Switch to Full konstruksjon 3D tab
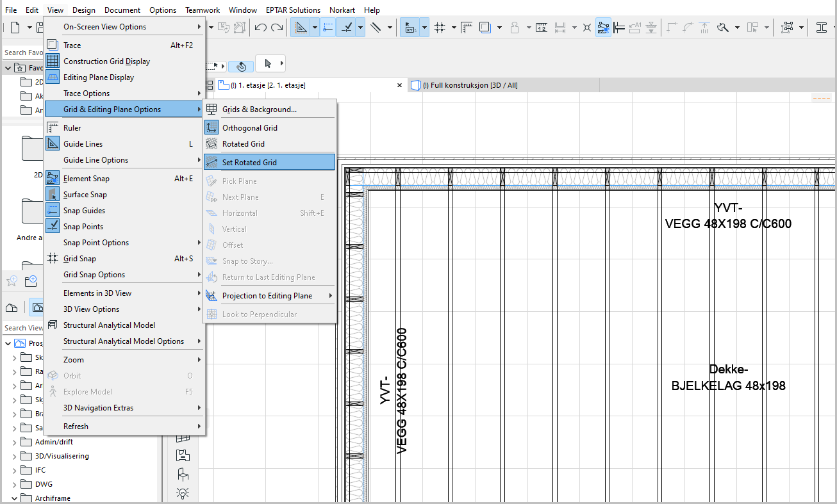This screenshot has height=504, width=837. point(470,85)
